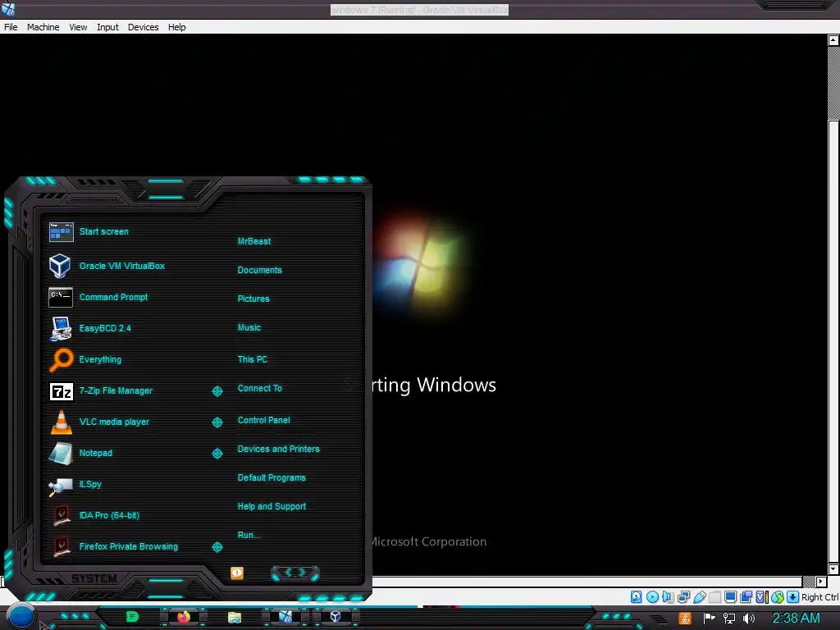
Task: Click the CPU virtualization V status icon
Action: [762, 597]
